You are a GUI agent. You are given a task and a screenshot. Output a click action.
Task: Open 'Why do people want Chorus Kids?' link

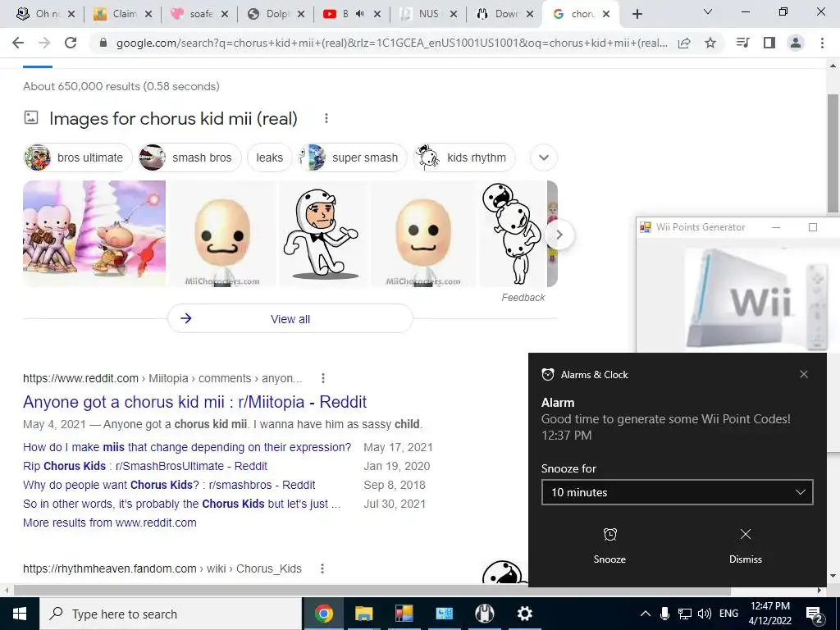click(x=169, y=485)
